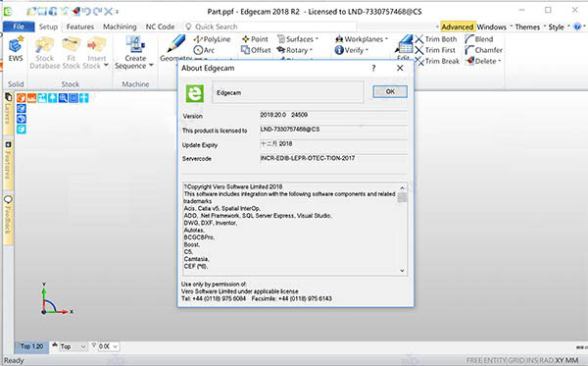Click the Servercode value field
The height and width of the screenshot is (366, 588).
coord(333,159)
